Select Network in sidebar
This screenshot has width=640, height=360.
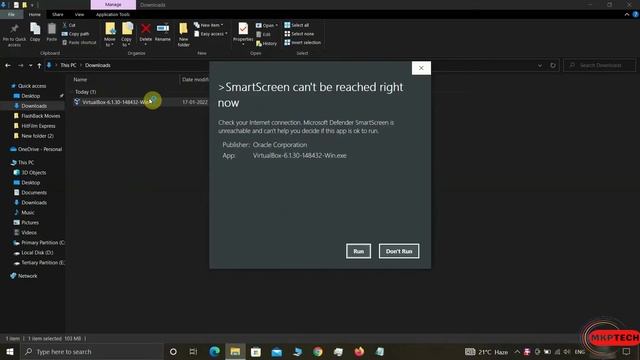pyautogui.click(x=27, y=276)
